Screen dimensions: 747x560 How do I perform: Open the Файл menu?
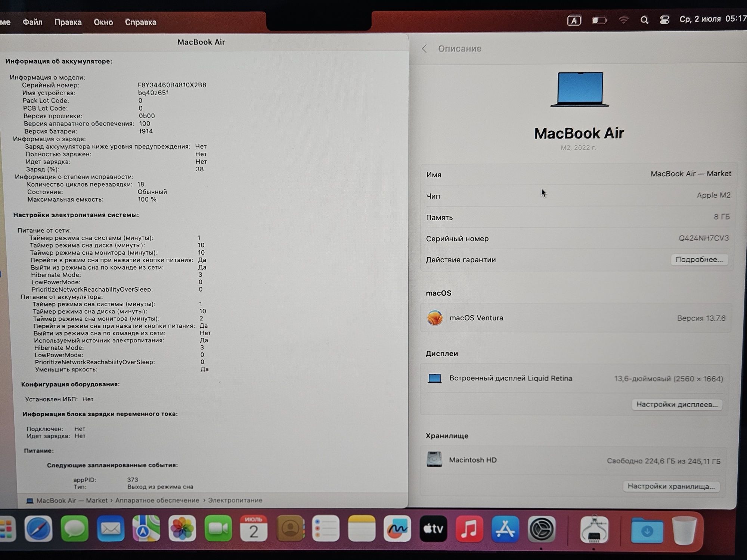tap(32, 22)
